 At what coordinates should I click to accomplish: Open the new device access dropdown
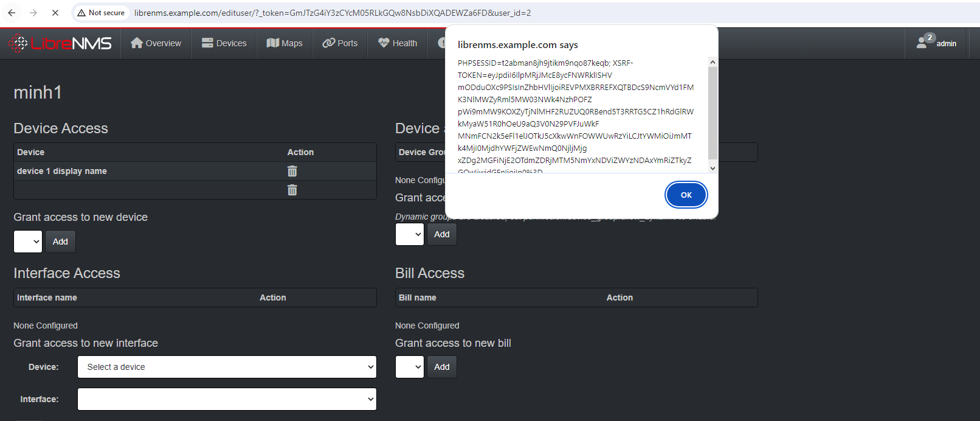pyautogui.click(x=28, y=242)
